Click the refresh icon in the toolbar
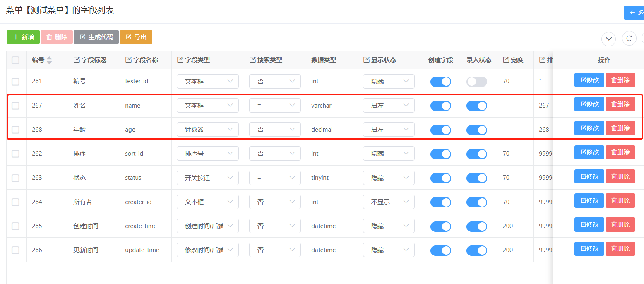Screen dimensions: 644x284 [x=629, y=39]
